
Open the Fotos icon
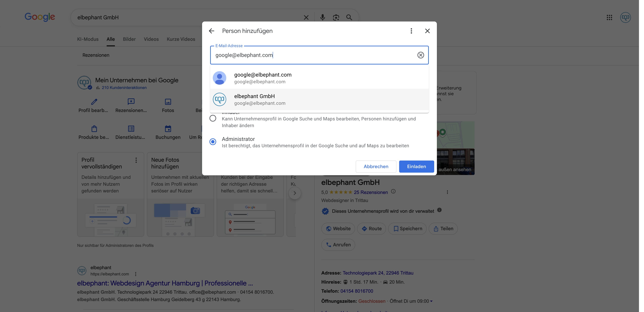[168, 102]
